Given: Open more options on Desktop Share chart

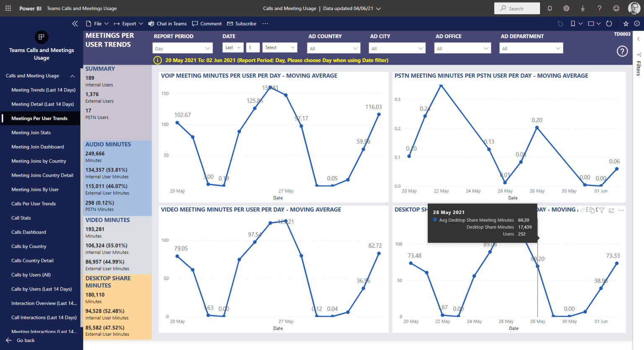Looking at the screenshot, I should (621, 210).
